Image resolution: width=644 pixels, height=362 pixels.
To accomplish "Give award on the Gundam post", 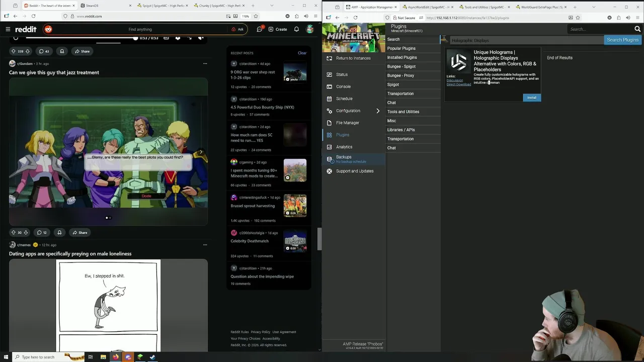I will pyautogui.click(x=59, y=232).
